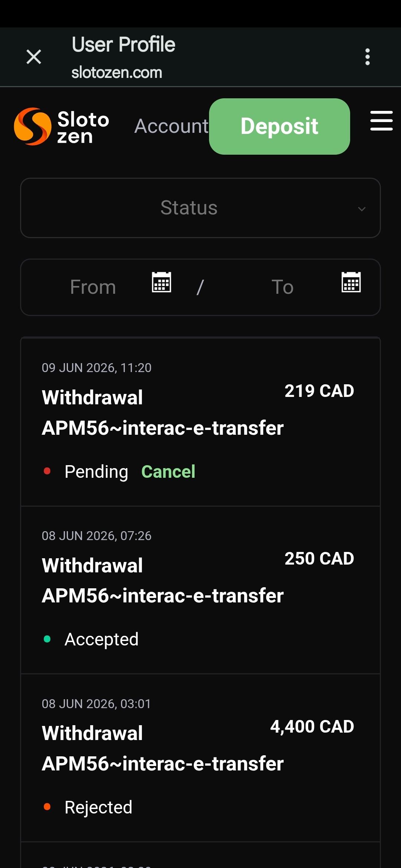Cancel the pending 219 CAD withdrawal
The width and height of the screenshot is (401, 868).
pyautogui.click(x=168, y=472)
